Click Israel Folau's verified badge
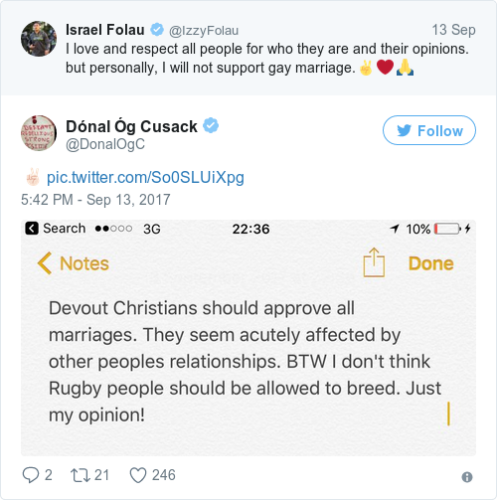 157,30
